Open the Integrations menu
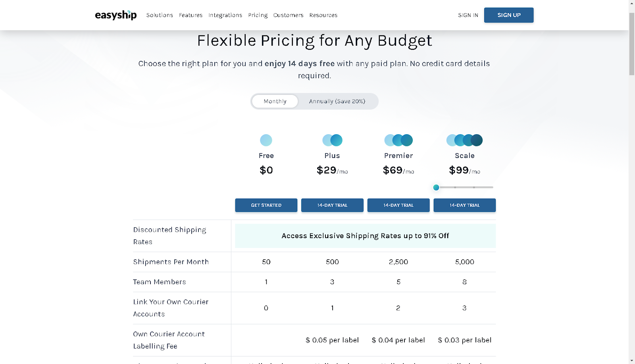This screenshot has width=635, height=364. click(x=225, y=15)
